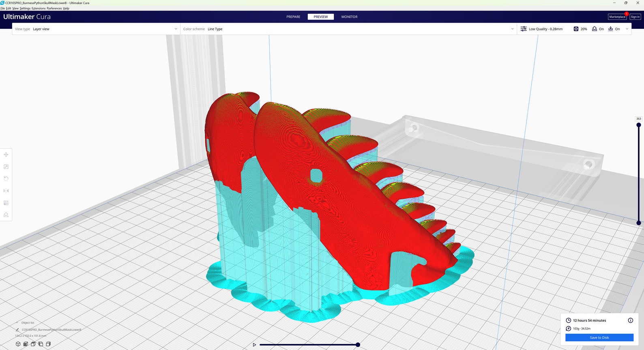Switch to top camera view
Screen dimensions: 644x350
pyautogui.click(x=33, y=344)
